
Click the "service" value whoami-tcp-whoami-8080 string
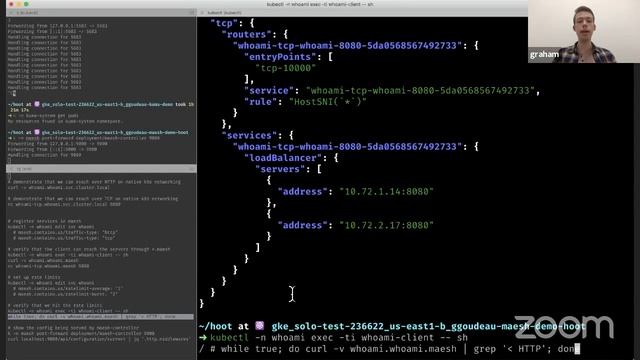coord(420,90)
